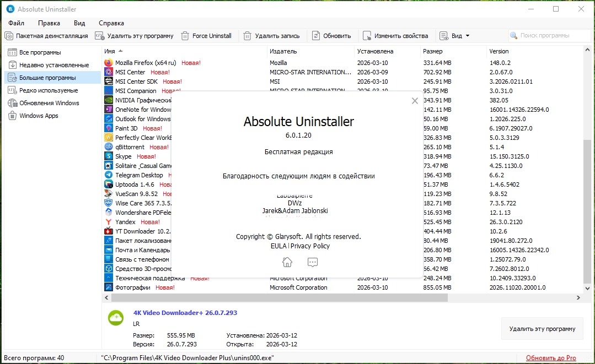Click Пакетная деинсталляция toolbar icon
The width and height of the screenshot is (595, 364).
9,36
